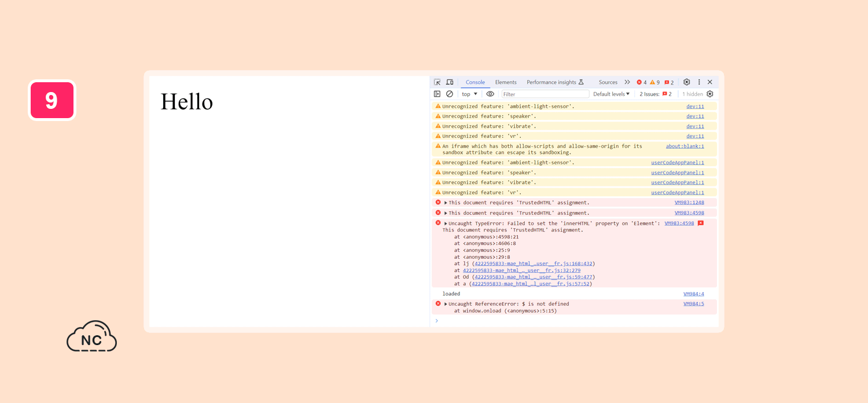Open userCodeAppPanel:1 link on 'ambient-light-sensor' warning

678,163
